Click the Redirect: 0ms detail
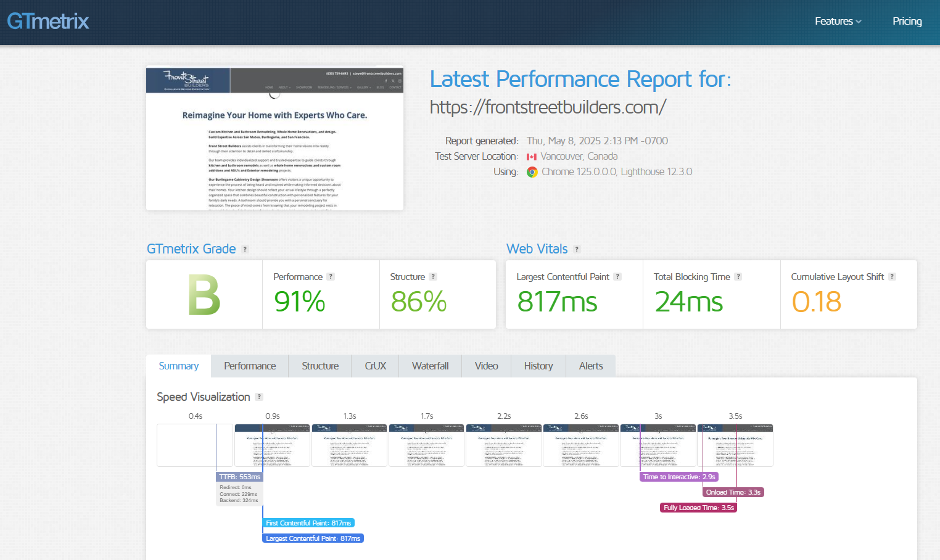Screen dimensions: 940x560 pyautogui.click(x=236, y=487)
